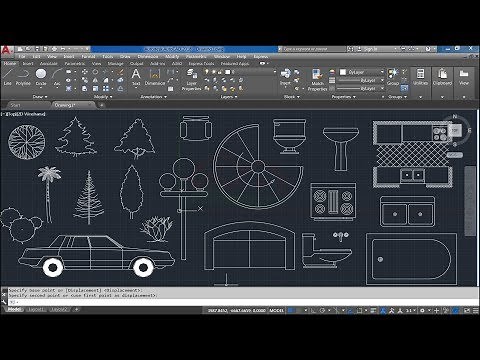Activate Match Properties tool

[x=317, y=80]
